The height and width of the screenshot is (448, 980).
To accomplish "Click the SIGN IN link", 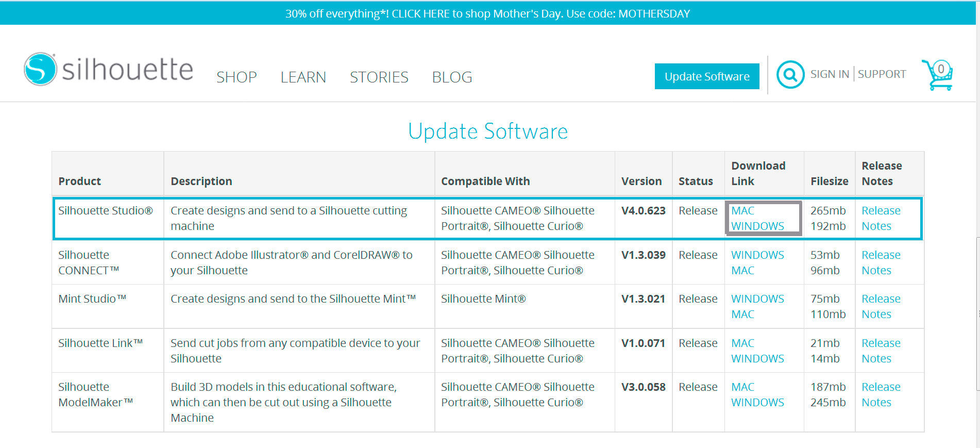I will point(830,74).
